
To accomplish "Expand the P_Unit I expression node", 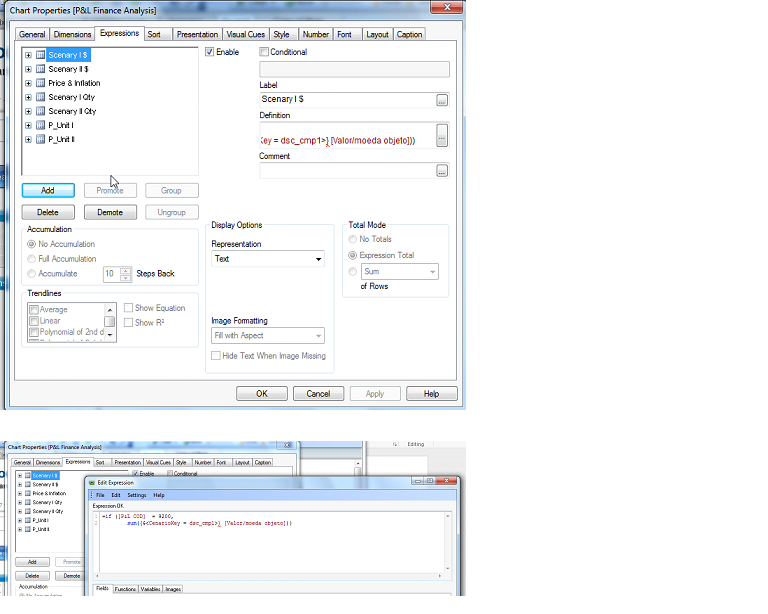I will click(28, 125).
